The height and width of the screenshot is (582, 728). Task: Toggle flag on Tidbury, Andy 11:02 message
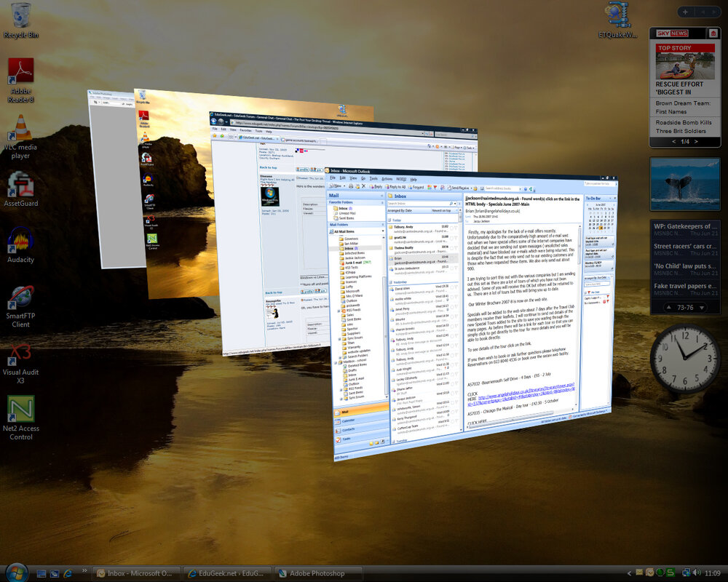[x=456, y=228]
